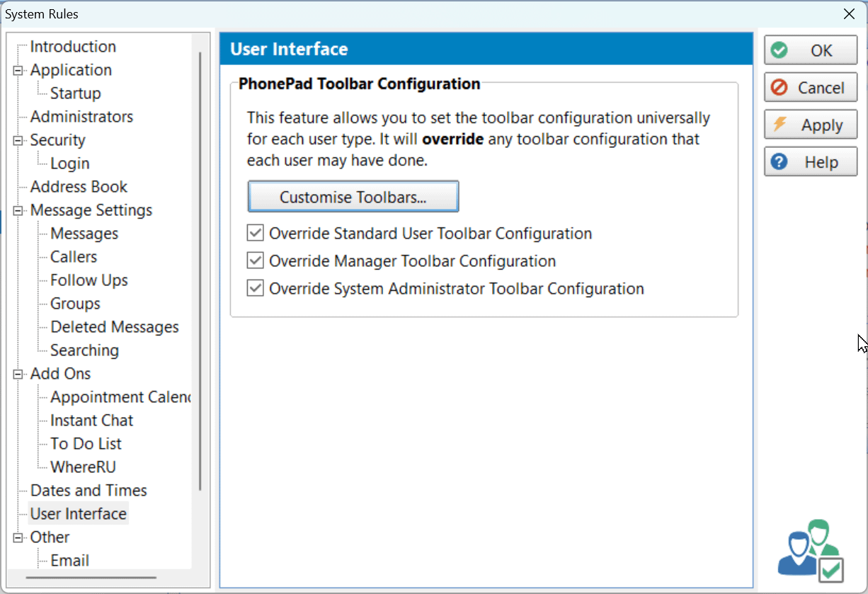
Task: Confirm changes with the OK button
Action: coord(811,50)
